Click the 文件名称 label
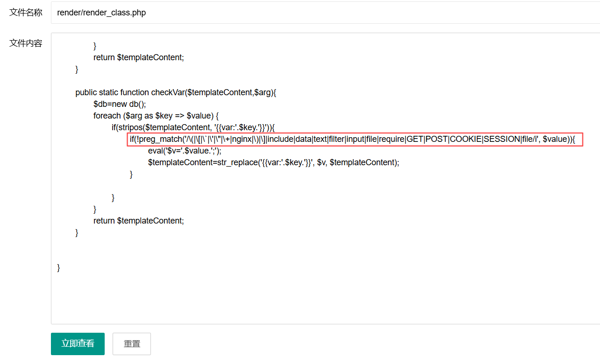Viewport: 600px width, 364px height. pyautogui.click(x=26, y=13)
